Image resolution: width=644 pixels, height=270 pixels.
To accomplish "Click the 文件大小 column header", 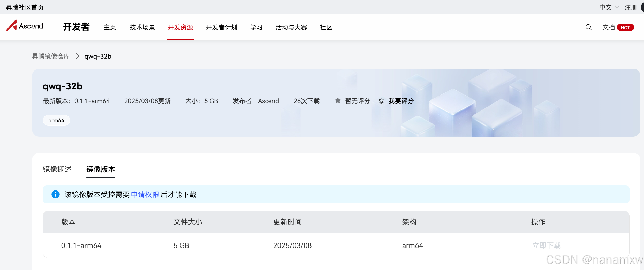I will pos(188,222).
